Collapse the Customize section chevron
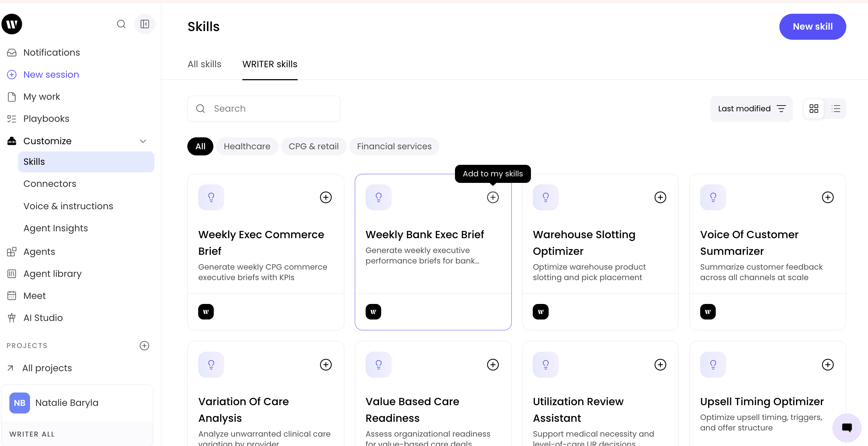Viewport: 868px width, 446px height. point(143,141)
